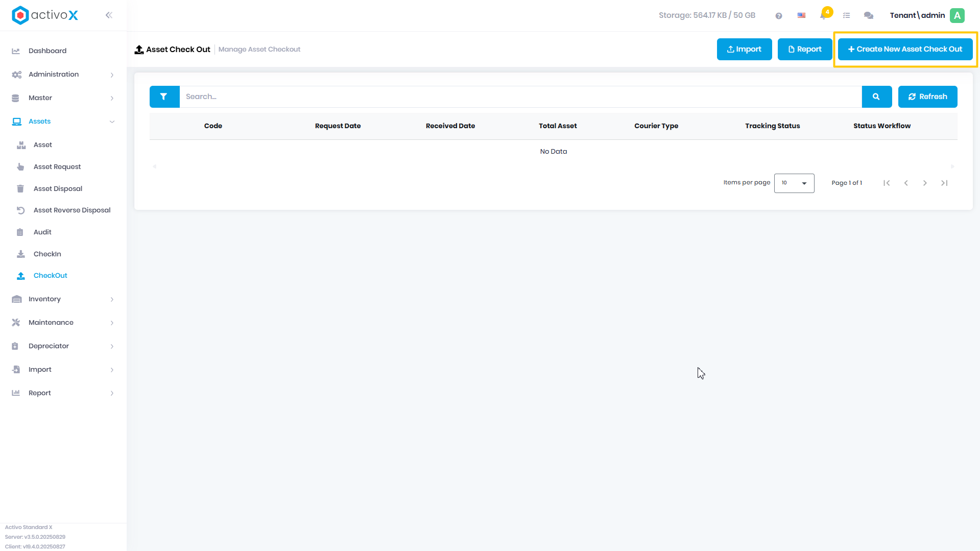Click the Administration gears icon
Viewport: 980px width, 551px height.
(x=17, y=75)
